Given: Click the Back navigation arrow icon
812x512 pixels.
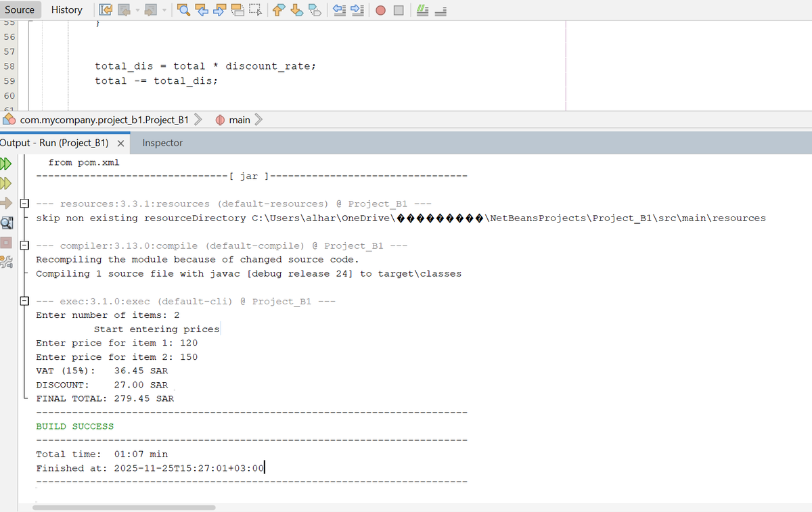Looking at the screenshot, I should click(124, 10).
